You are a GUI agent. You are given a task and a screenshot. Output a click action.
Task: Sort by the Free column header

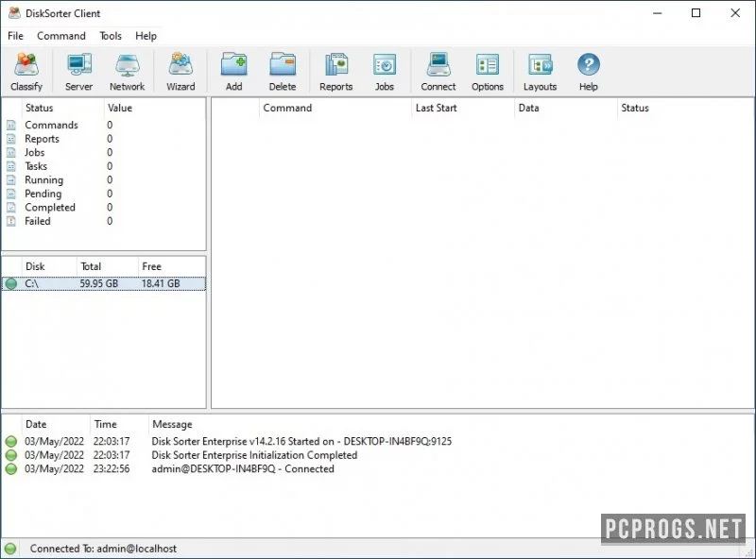(172, 266)
